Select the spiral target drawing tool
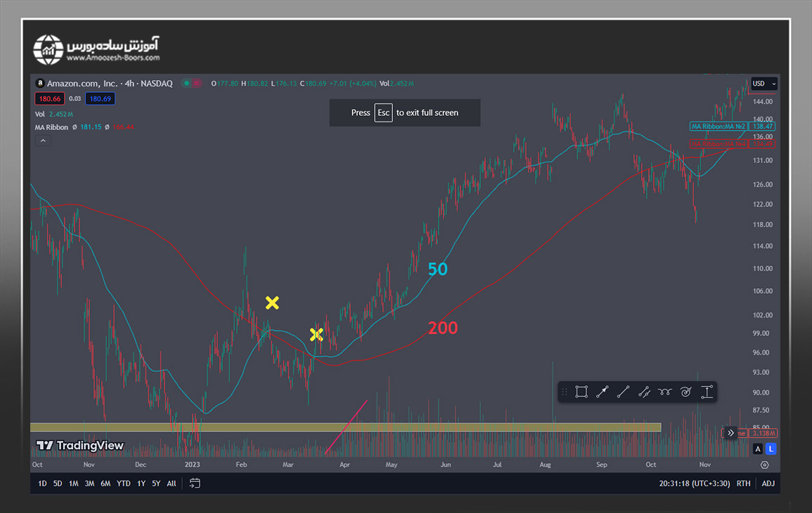The height and width of the screenshot is (513, 812). tap(686, 392)
